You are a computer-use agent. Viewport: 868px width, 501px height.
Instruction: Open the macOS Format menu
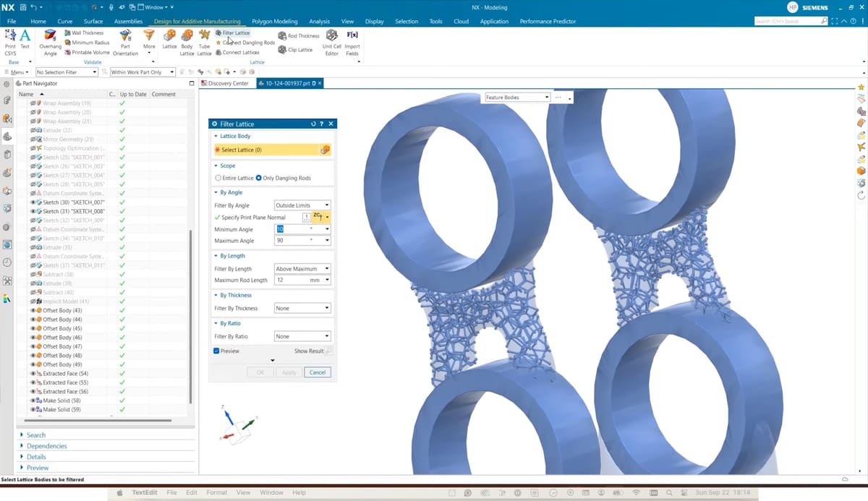[216, 492]
